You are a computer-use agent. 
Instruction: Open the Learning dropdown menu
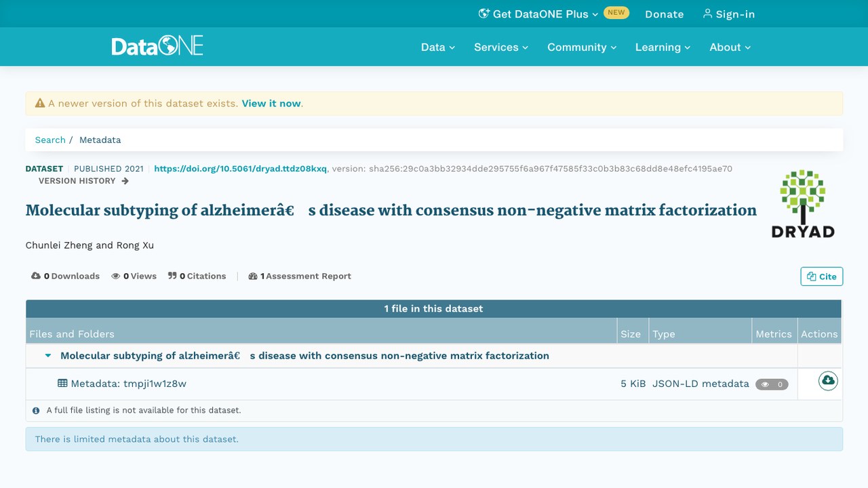click(x=663, y=47)
